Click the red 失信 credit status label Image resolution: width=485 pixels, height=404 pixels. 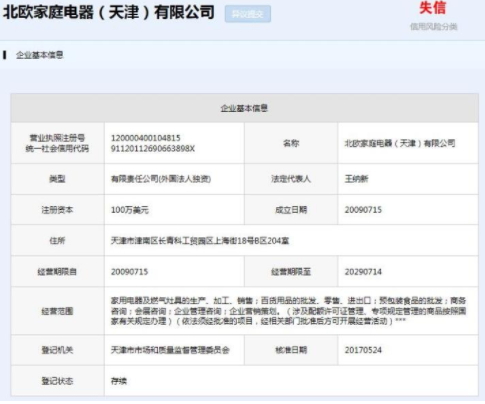(x=433, y=8)
